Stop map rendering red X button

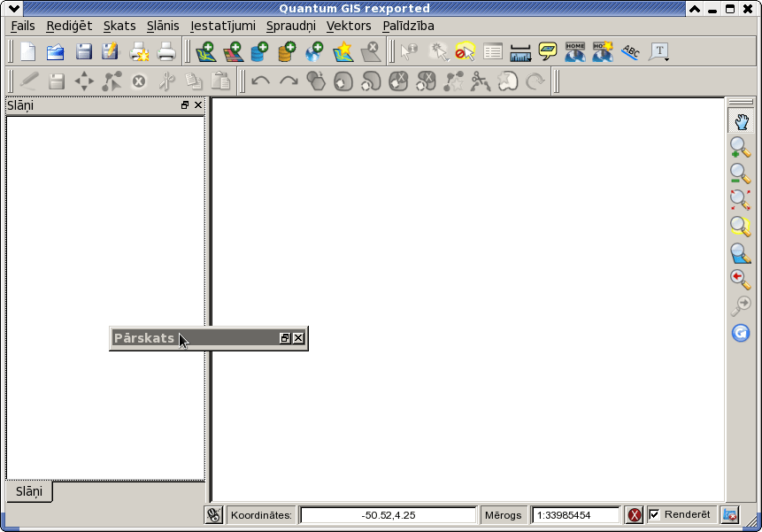pos(635,515)
